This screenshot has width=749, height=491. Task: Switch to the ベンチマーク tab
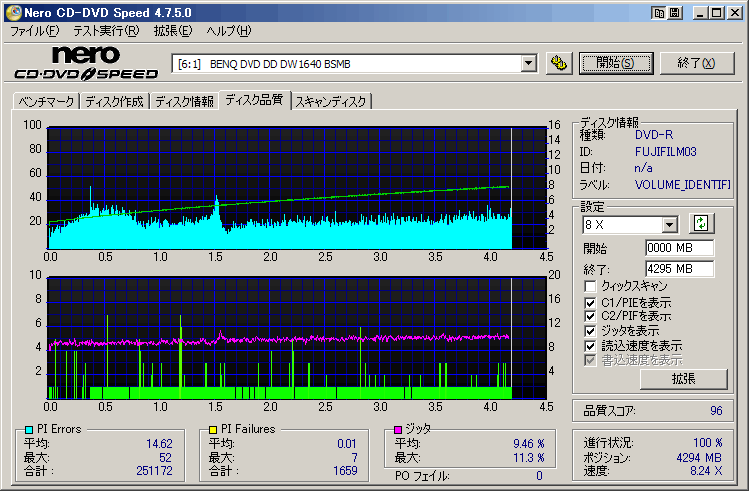pyautogui.click(x=46, y=102)
